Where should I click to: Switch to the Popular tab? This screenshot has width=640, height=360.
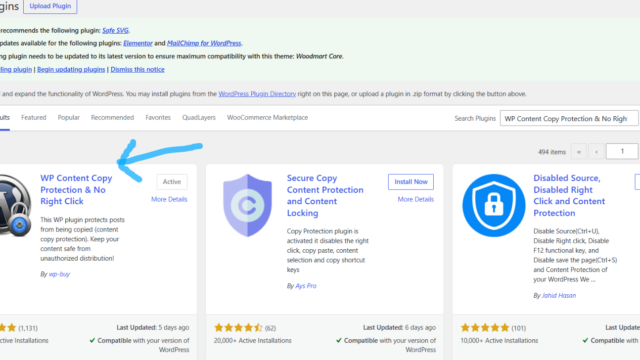69,118
